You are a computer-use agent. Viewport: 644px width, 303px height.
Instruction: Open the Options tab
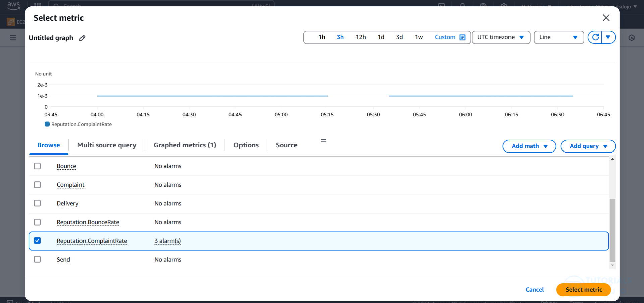[x=246, y=145]
